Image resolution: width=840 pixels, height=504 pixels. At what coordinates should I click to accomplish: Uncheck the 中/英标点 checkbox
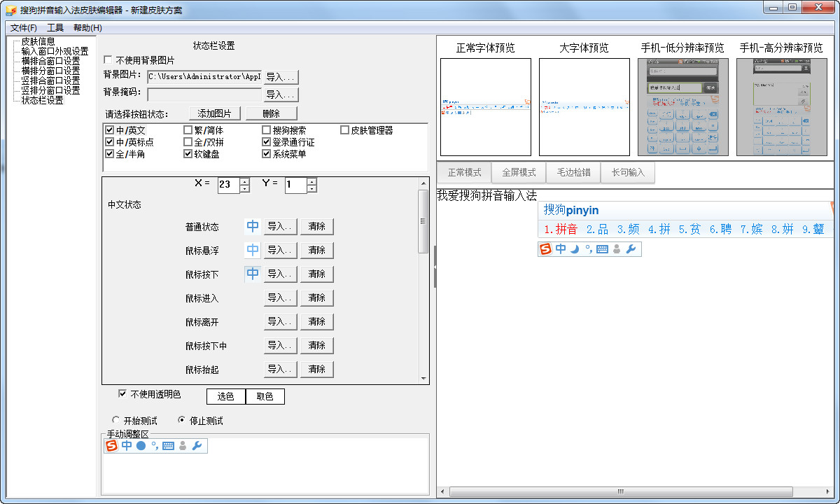[x=109, y=142]
